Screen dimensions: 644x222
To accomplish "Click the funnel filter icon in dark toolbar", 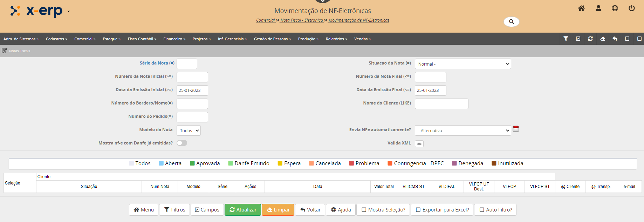I will pos(566,39).
